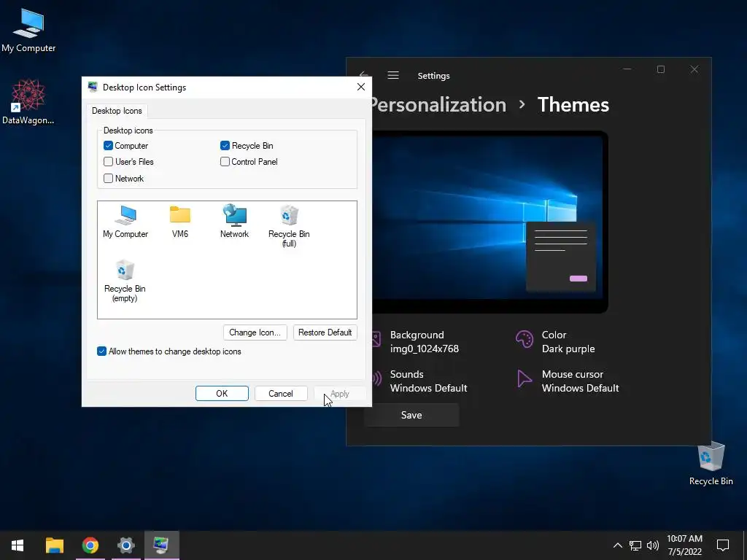Open the taskbar clock and date
Viewport: 747px width, 560px height.
(684, 545)
